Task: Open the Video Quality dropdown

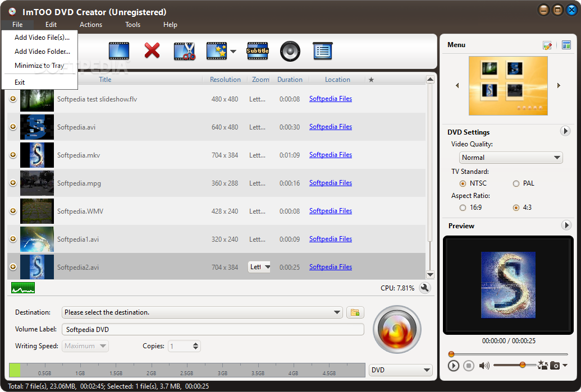Action: point(511,158)
